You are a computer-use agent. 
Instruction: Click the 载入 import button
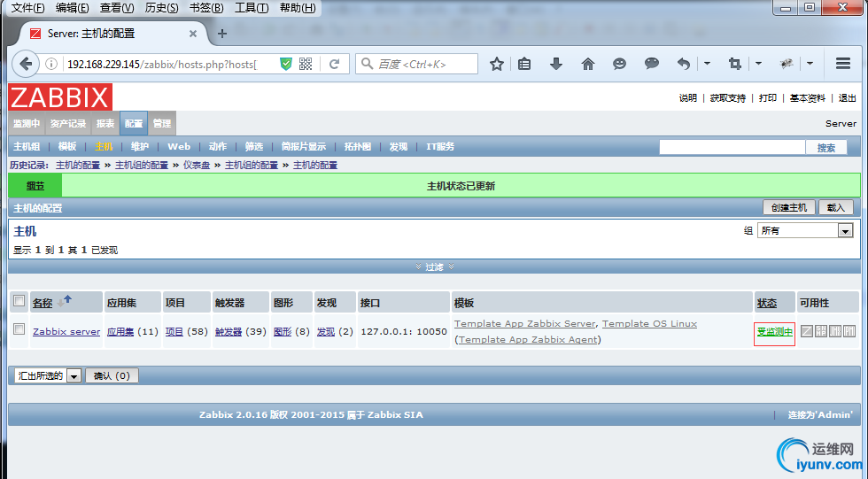point(836,207)
